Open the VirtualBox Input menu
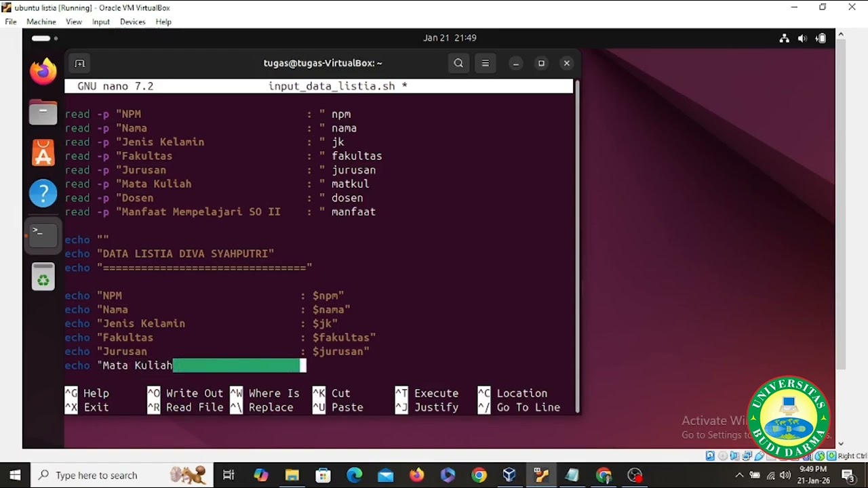 101,22
